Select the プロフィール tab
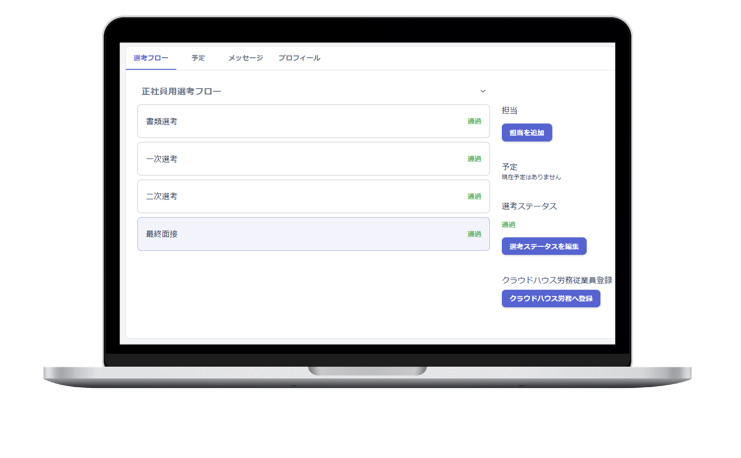741x458 pixels. pos(299,58)
